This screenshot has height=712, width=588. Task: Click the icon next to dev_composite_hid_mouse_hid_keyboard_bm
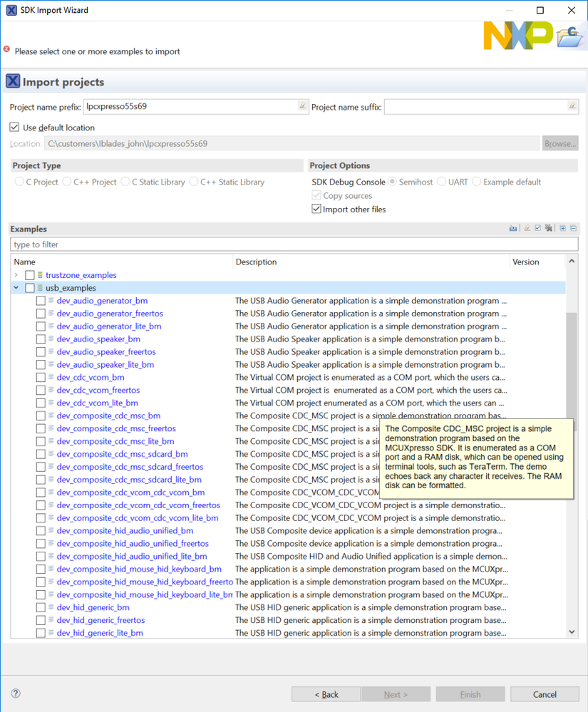point(51,569)
